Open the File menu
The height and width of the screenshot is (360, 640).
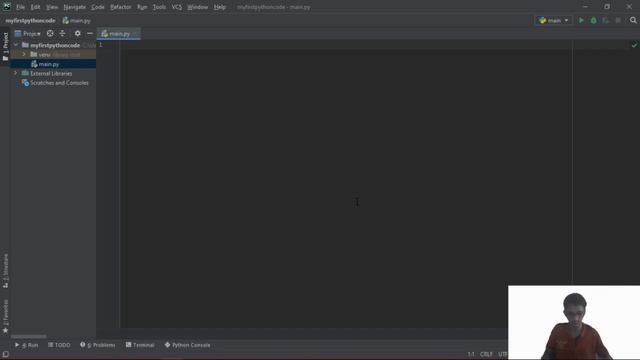click(20, 7)
